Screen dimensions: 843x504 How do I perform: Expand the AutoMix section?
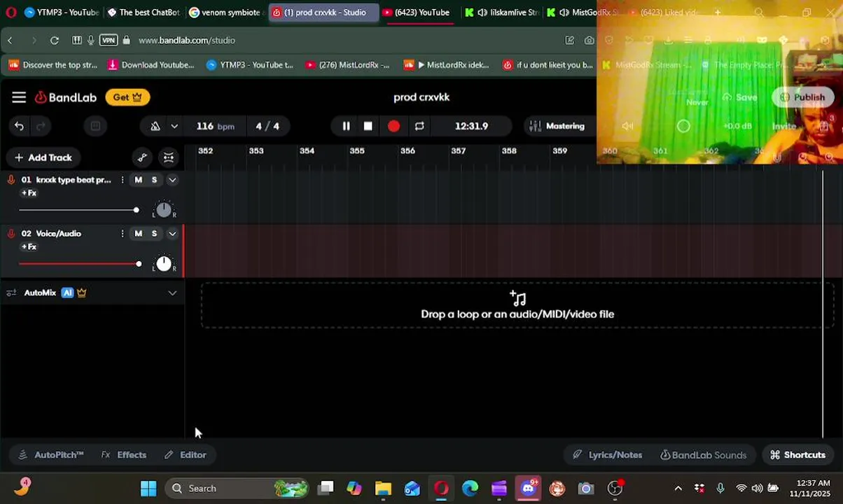pyautogui.click(x=172, y=293)
